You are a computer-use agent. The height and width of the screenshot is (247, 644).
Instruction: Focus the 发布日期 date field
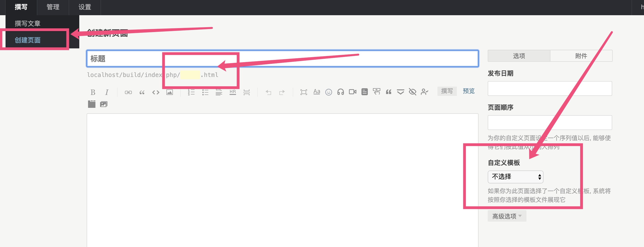(550, 88)
